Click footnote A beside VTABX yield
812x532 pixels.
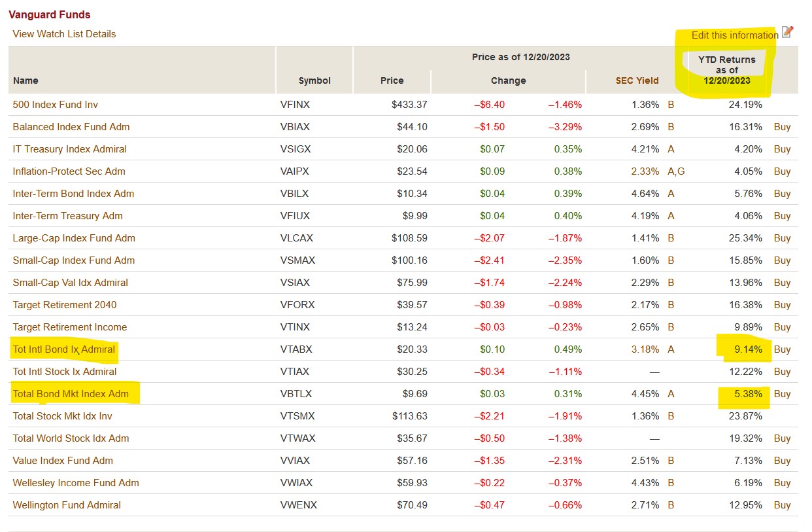(671, 349)
